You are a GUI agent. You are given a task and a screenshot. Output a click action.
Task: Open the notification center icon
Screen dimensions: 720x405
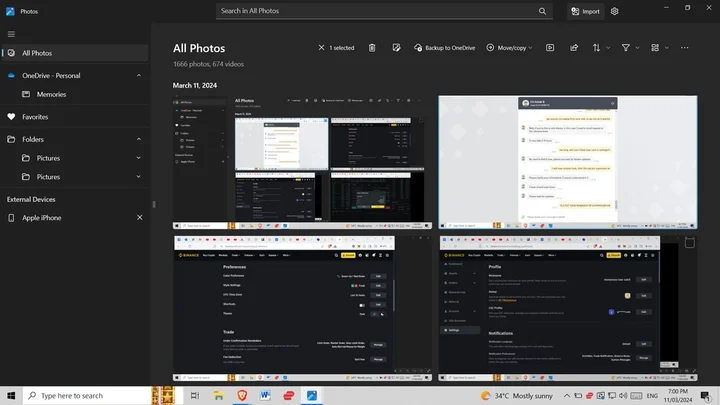click(x=705, y=395)
